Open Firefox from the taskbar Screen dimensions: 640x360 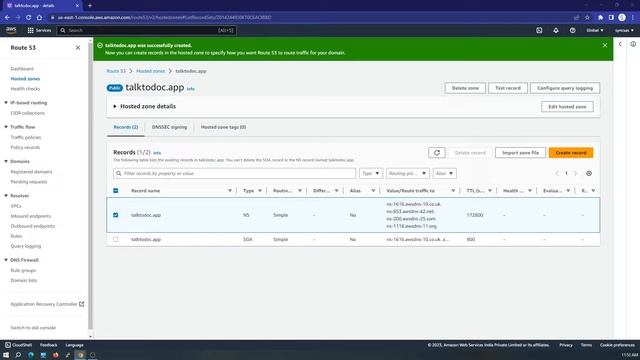pyautogui.click(x=56, y=355)
